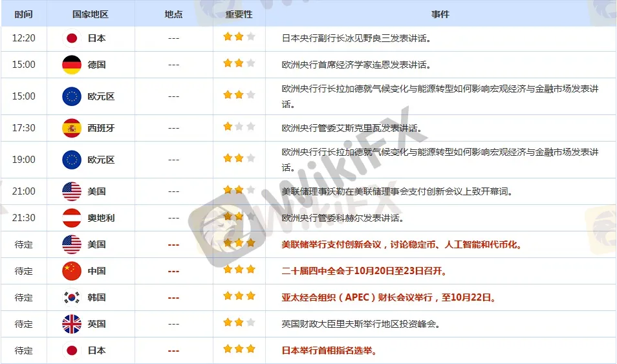617x364 pixels.
Task: Select the 17:30 time cell
Action: pos(24,128)
